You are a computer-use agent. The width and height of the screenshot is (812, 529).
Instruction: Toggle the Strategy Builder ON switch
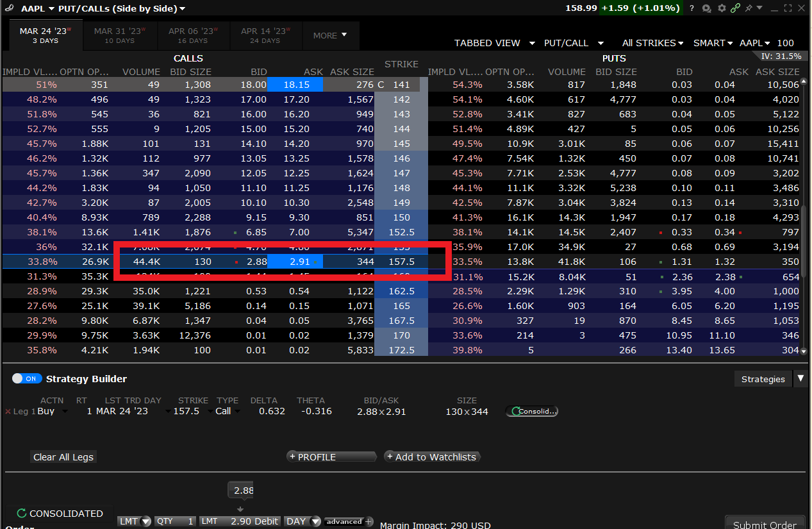point(27,379)
